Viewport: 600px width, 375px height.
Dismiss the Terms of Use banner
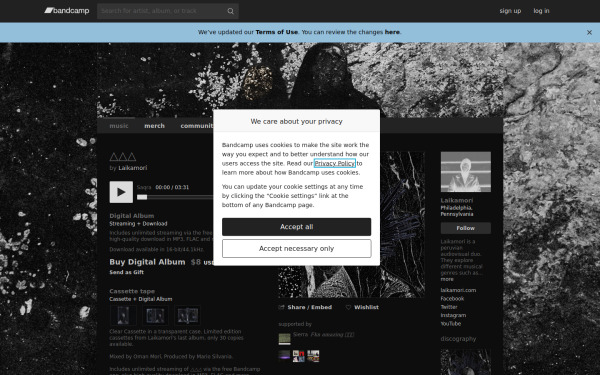[589, 33]
